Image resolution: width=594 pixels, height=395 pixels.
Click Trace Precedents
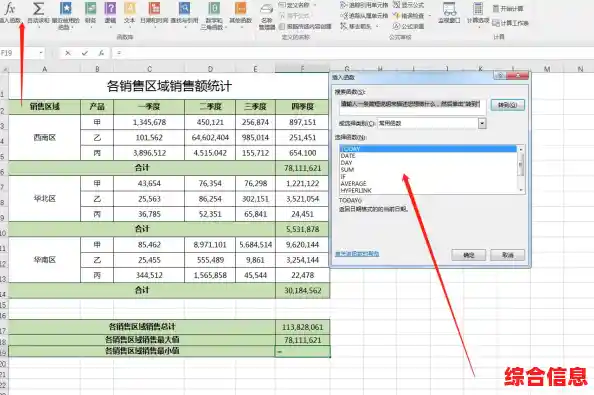(x=364, y=5)
